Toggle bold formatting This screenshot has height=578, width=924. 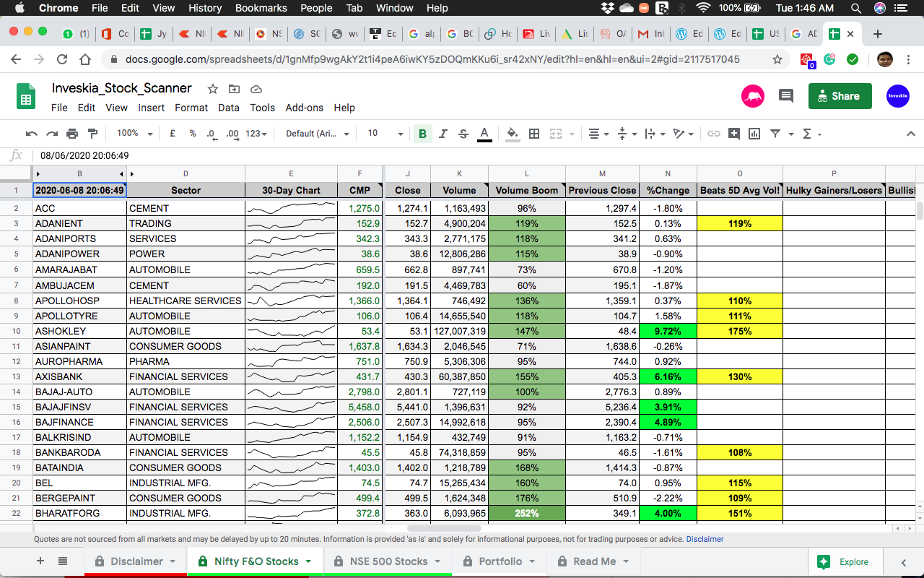[423, 134]
